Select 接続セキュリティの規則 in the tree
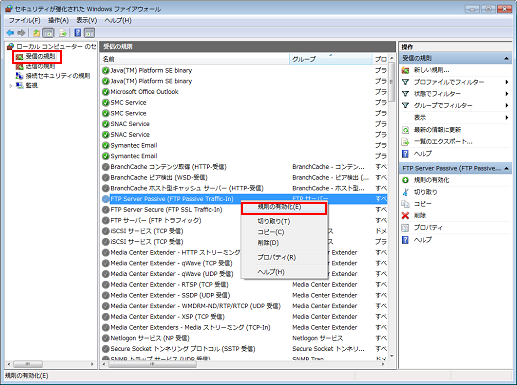Viewport: 517px width, 385px height. [58, 76]
